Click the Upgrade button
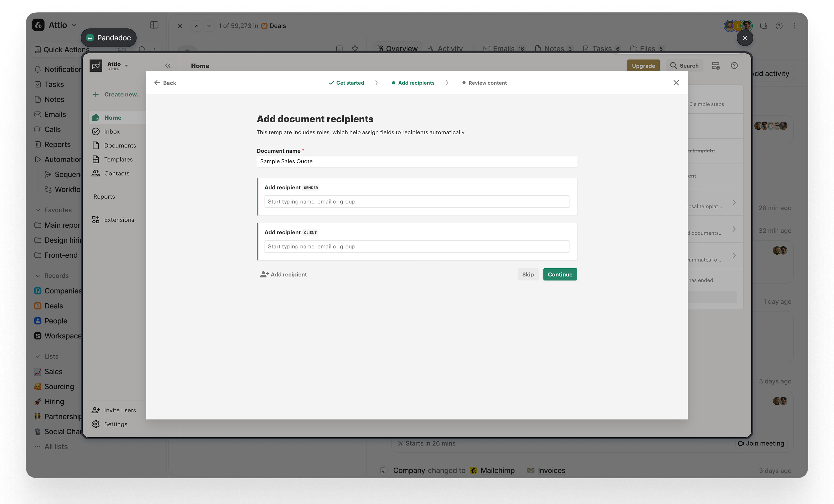The image size is (834, 504). (x=643, y=66)
